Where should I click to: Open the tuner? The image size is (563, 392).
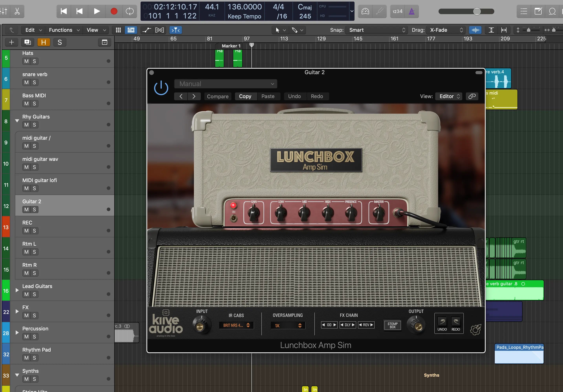380,11
